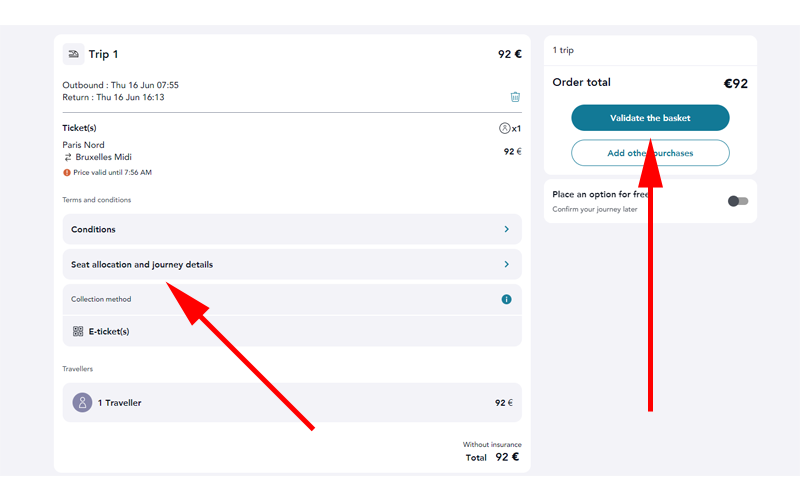Viewport: 800px width, 500px height.
Task: Click the Terms and conditions label
Action: [96, 200]
